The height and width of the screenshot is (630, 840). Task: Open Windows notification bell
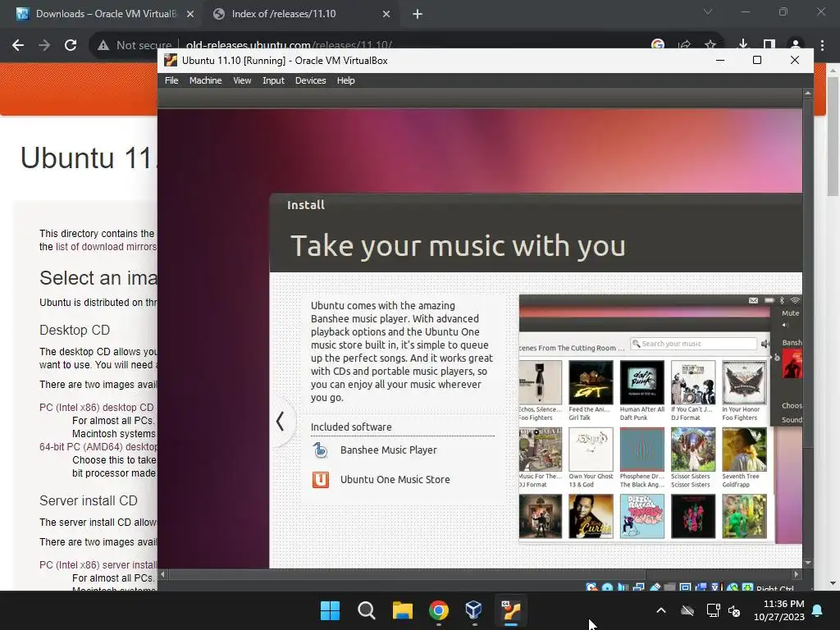pos(818,610)
